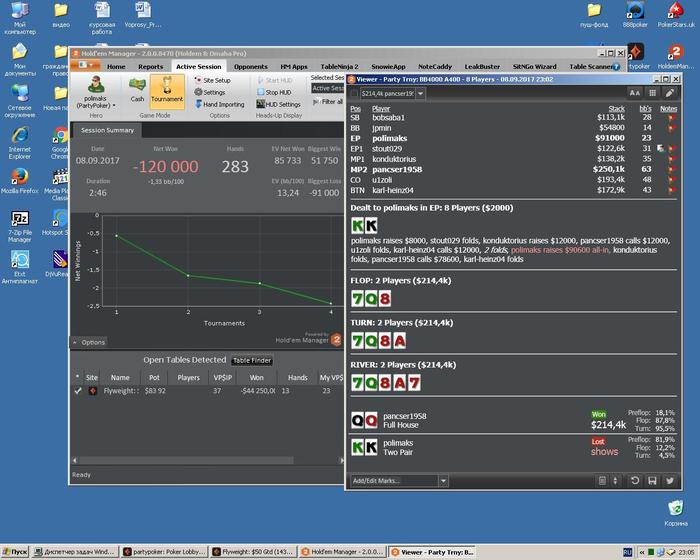
Task: Click the grid layout icon in Viewer toolbar
Action: pos(652,93)
